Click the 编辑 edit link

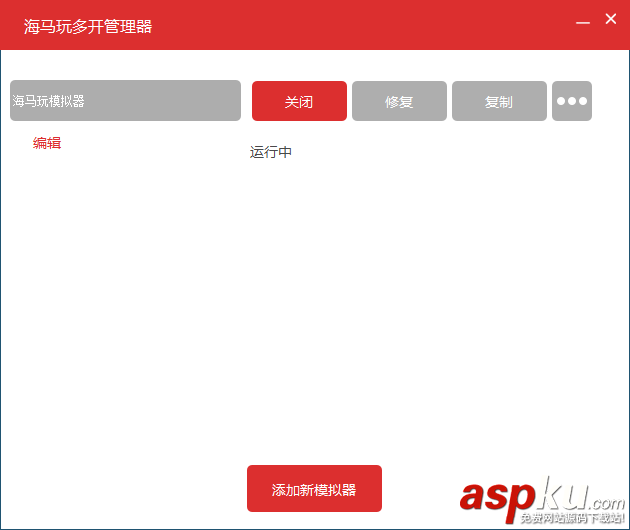pyautogui.click(x=47, y=143)
